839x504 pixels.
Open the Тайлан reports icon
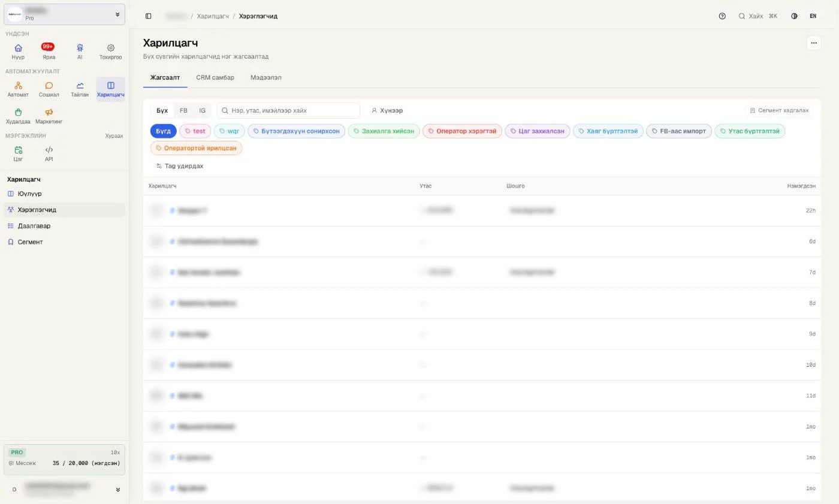click(x=80, y=89)
